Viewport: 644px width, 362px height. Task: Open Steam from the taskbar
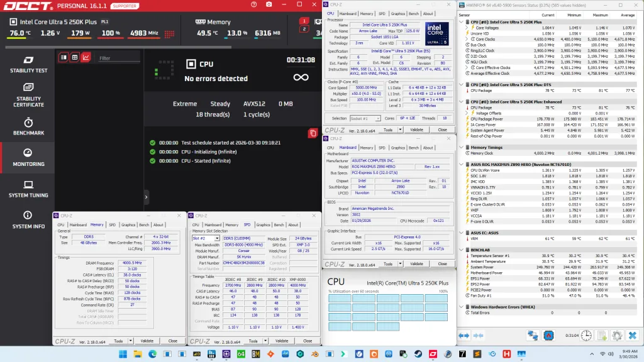(418, 354)
